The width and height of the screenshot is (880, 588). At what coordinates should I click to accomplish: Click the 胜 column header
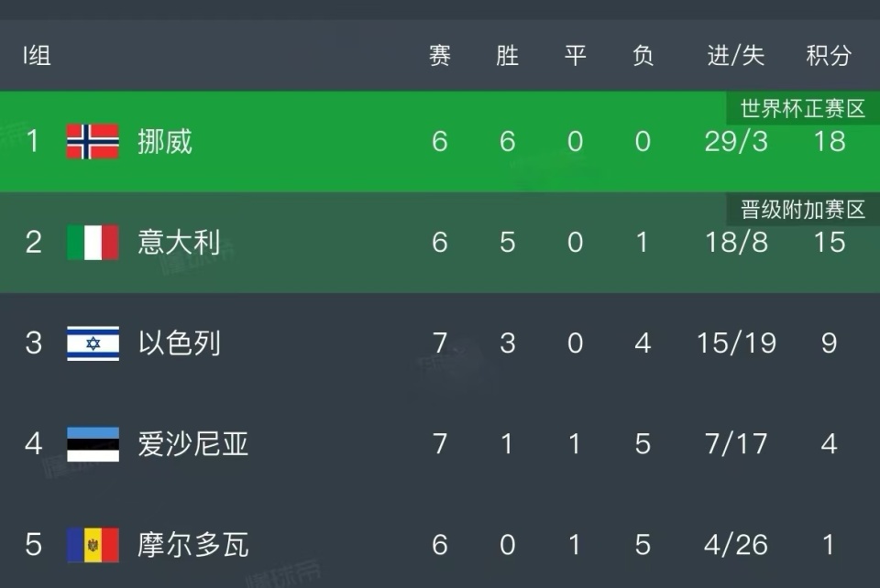[x=507, y=56]
